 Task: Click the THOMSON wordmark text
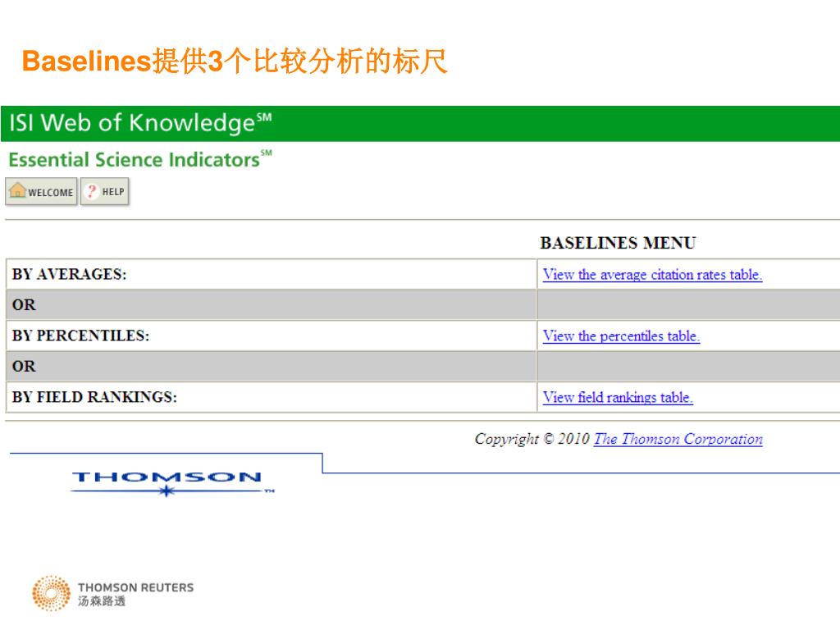point(167,477)
